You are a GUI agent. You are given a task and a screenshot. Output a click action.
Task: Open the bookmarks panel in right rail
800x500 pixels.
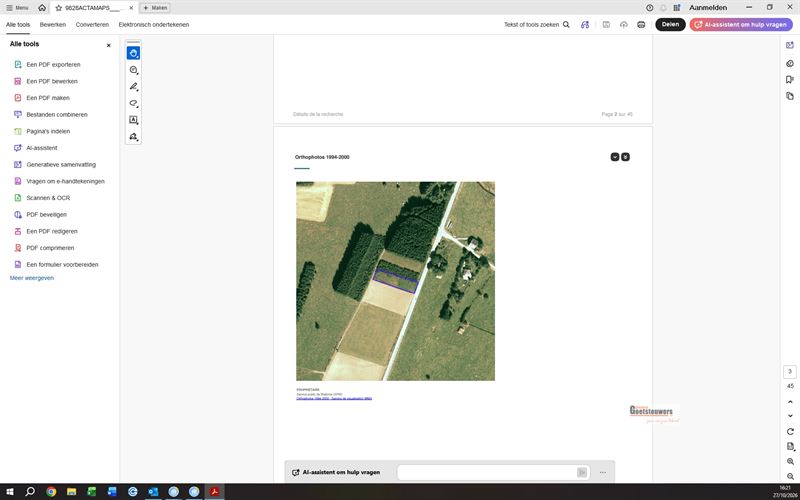tap(790, 80)
